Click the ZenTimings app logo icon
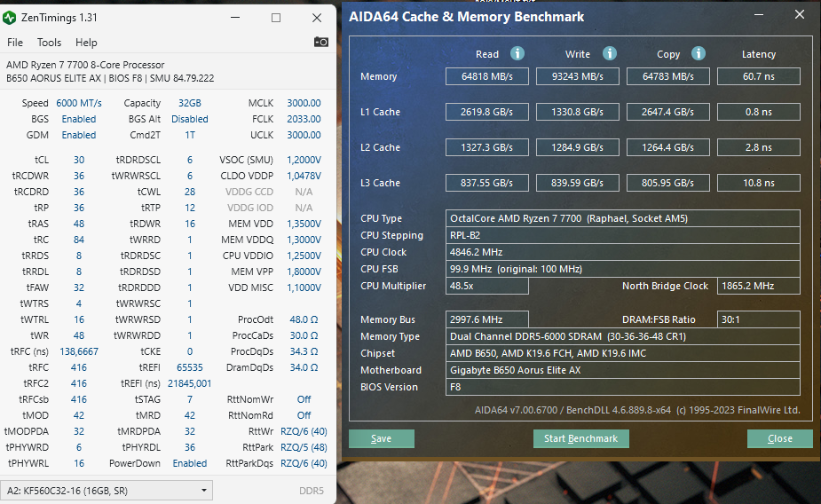The width and height of the screenshot is (821, 504). click(10, 18)
